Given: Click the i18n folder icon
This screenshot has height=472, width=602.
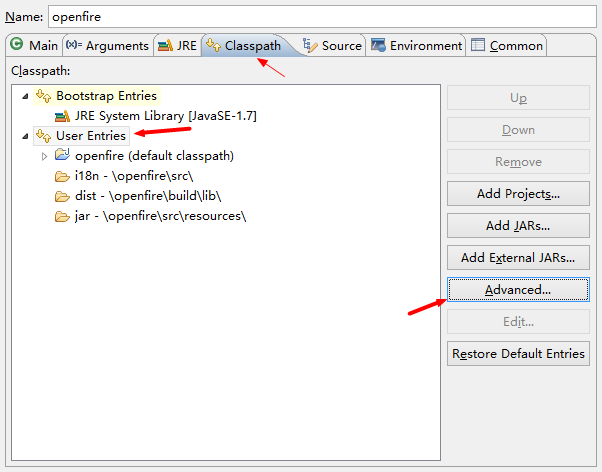Looking at the screenshot, I should click(x=62, y=176).
